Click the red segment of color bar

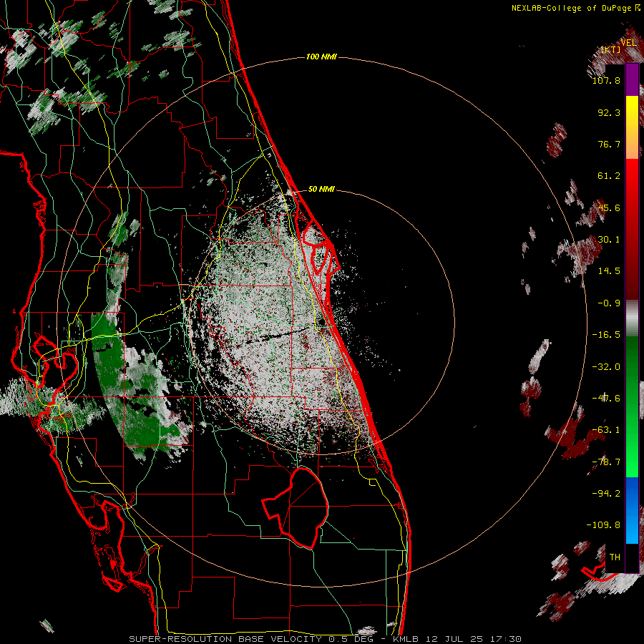pos(632,229)
